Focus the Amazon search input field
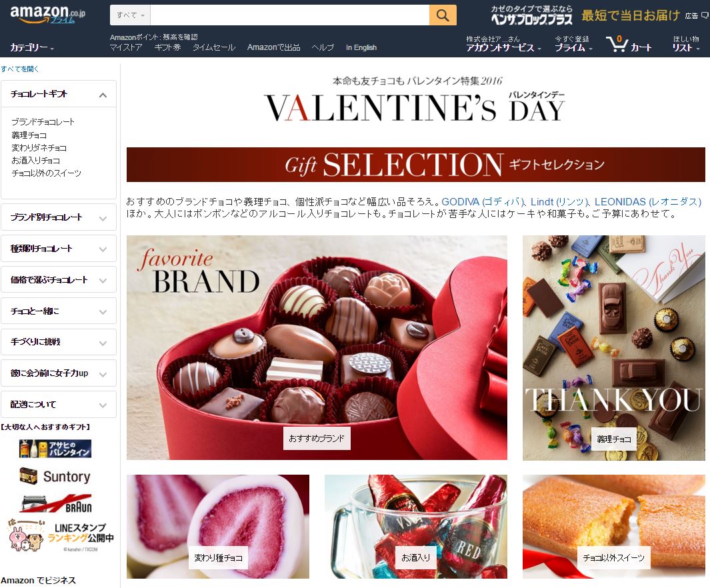Image resolution: width=710 pixels, height=588 pixels. pos(290,15)
